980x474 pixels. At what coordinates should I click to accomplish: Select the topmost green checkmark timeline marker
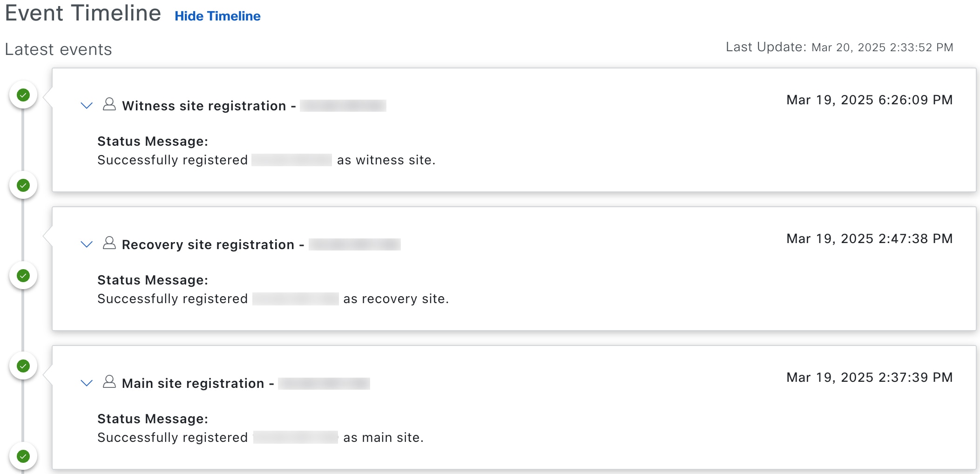point(23,95)
